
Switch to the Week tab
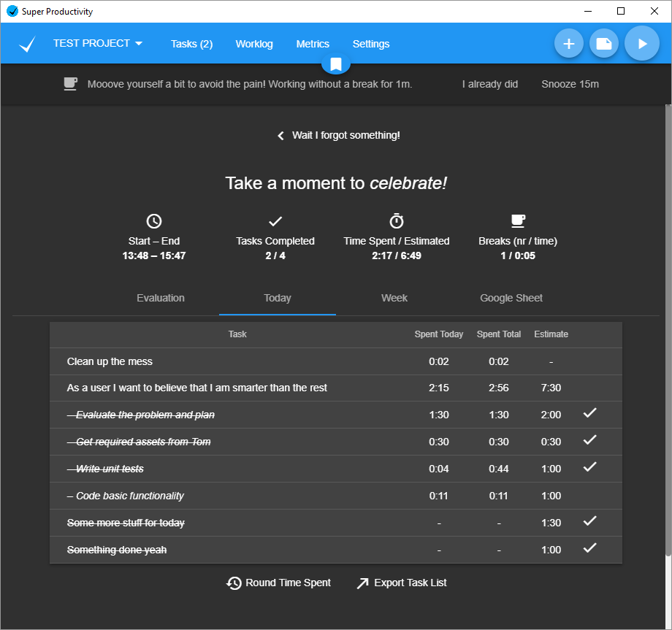pyautogui.click(x=394, y=298)
